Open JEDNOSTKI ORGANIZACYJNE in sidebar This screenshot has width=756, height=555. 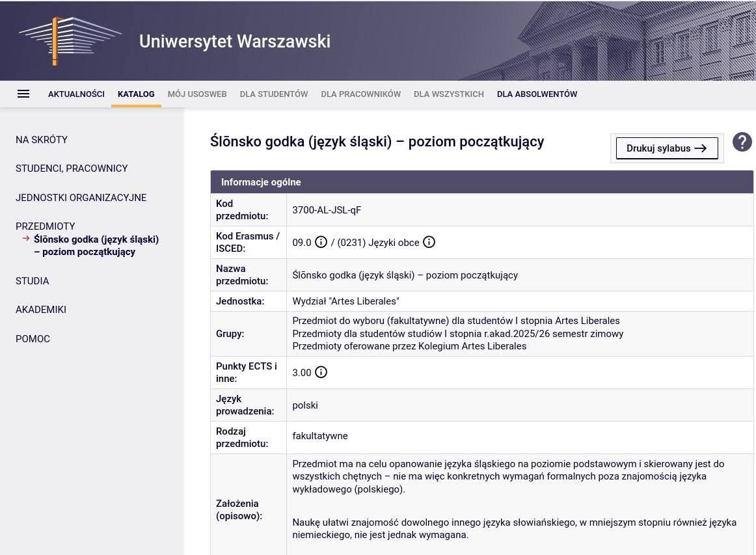click(81, 198)
